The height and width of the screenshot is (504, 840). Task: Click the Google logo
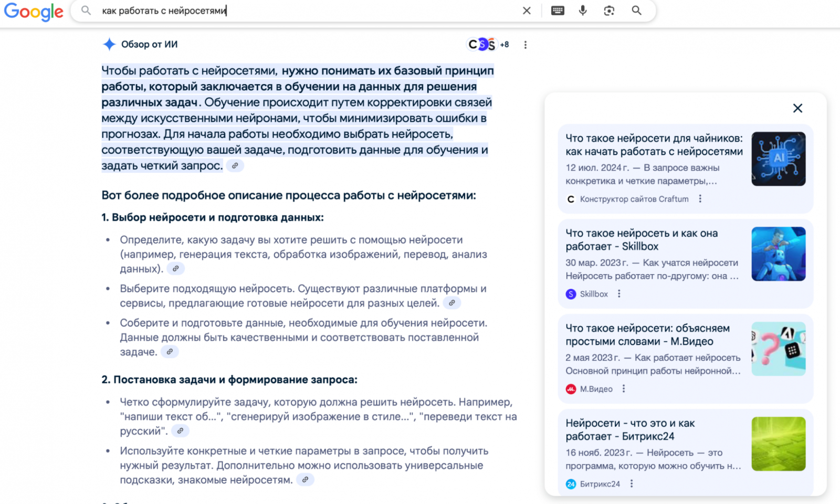point(34,12)
